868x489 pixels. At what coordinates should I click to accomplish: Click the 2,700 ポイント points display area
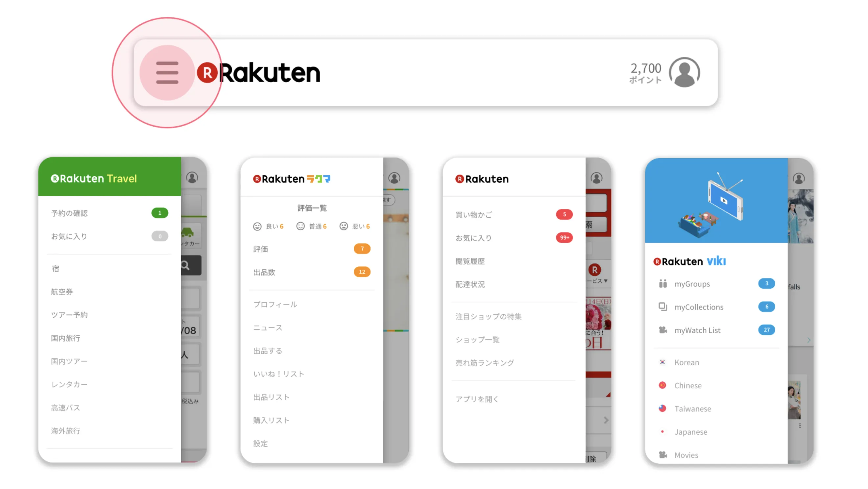pos(645,72)
